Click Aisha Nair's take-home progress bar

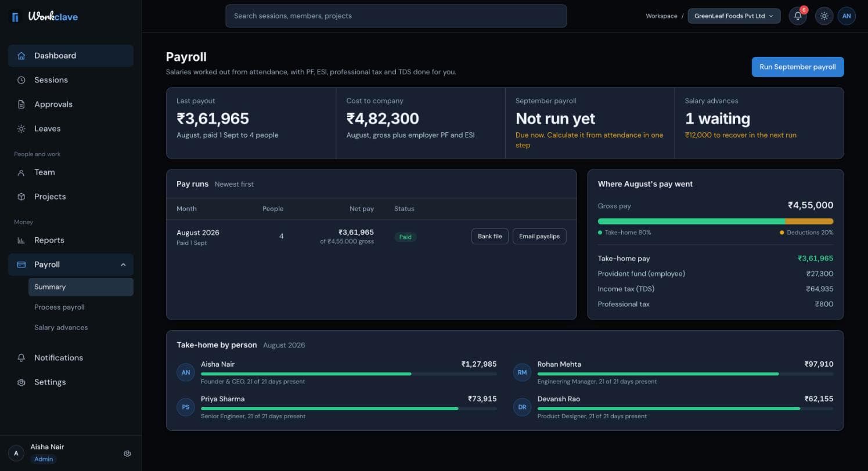[349, 374]
